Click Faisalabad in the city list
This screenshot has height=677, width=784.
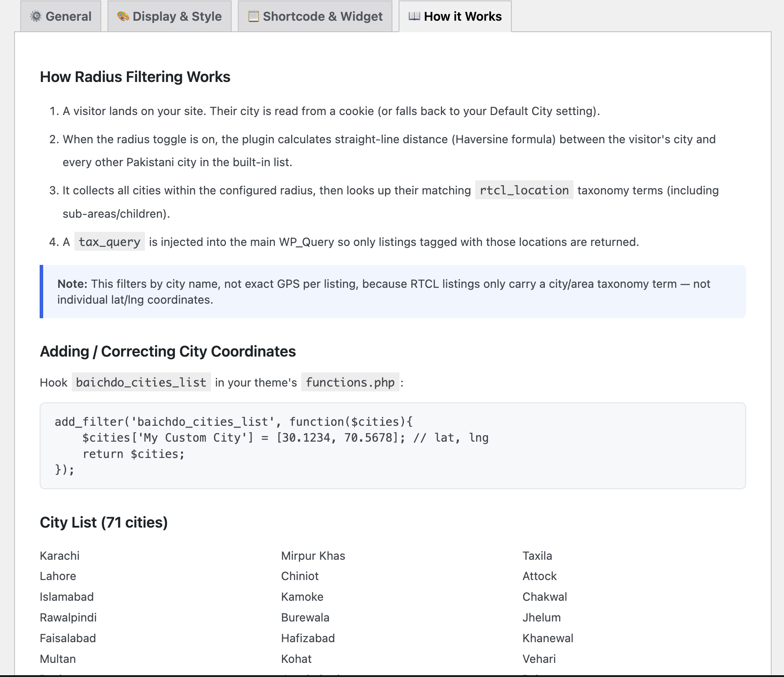[68, 638]
